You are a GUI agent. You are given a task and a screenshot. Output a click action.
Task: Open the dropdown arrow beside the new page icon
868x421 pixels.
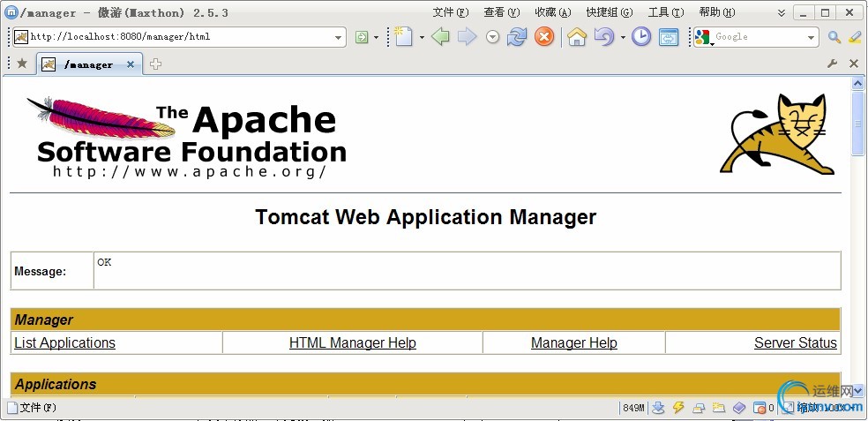click(422, 38)
